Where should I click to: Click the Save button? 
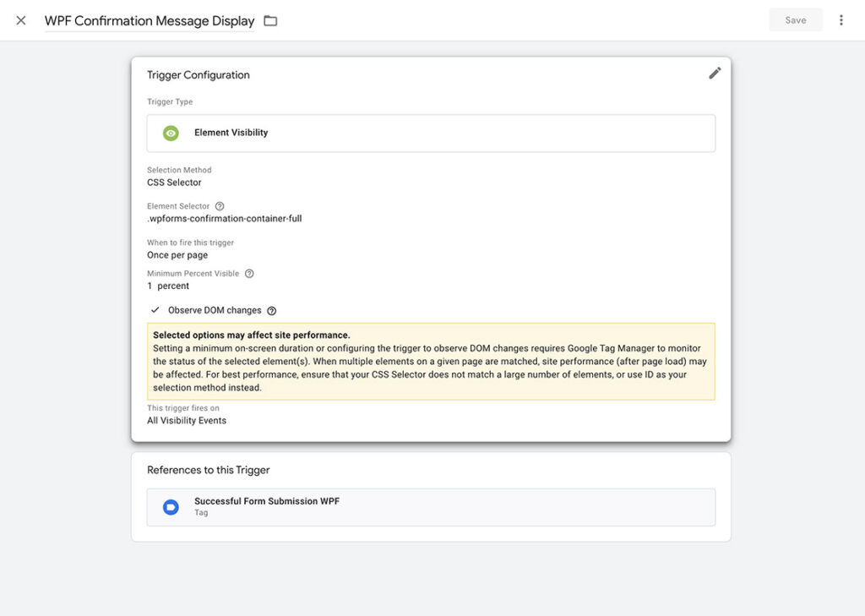[795, 19]
